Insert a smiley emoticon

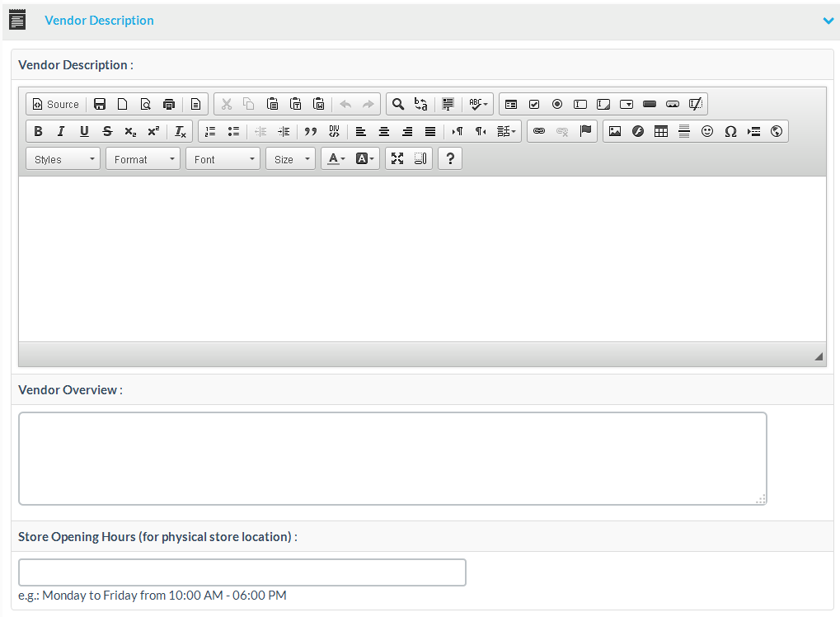707,132
